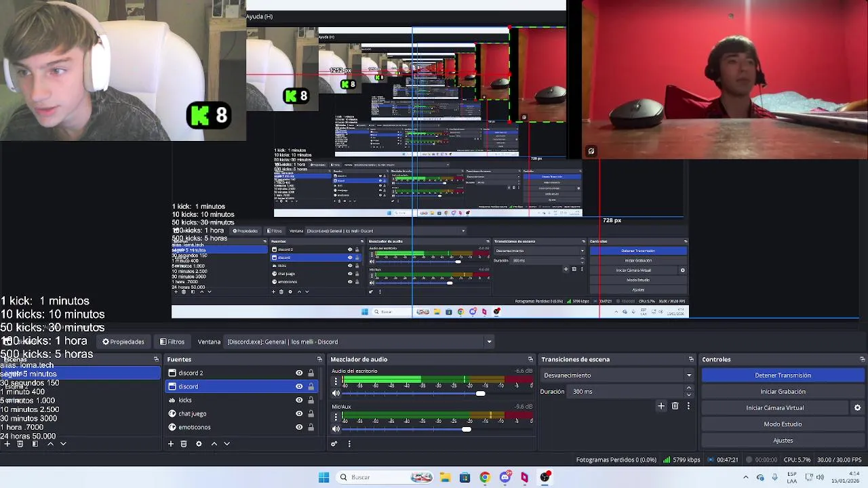Click the OBS Studio taskbar icon
Screen dimensions: 868x488
click(x=545, y=477)
